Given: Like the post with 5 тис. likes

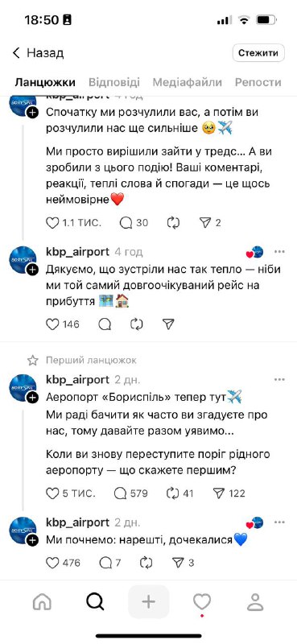Looking at the screenshot, I should (x=52, y=493).
